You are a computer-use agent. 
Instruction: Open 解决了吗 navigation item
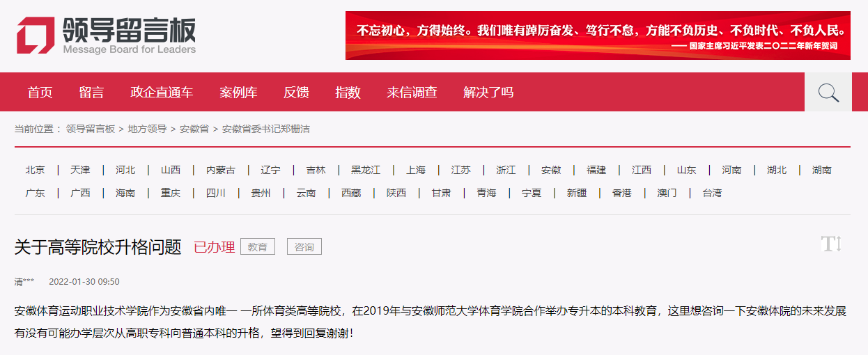[488, 93]
